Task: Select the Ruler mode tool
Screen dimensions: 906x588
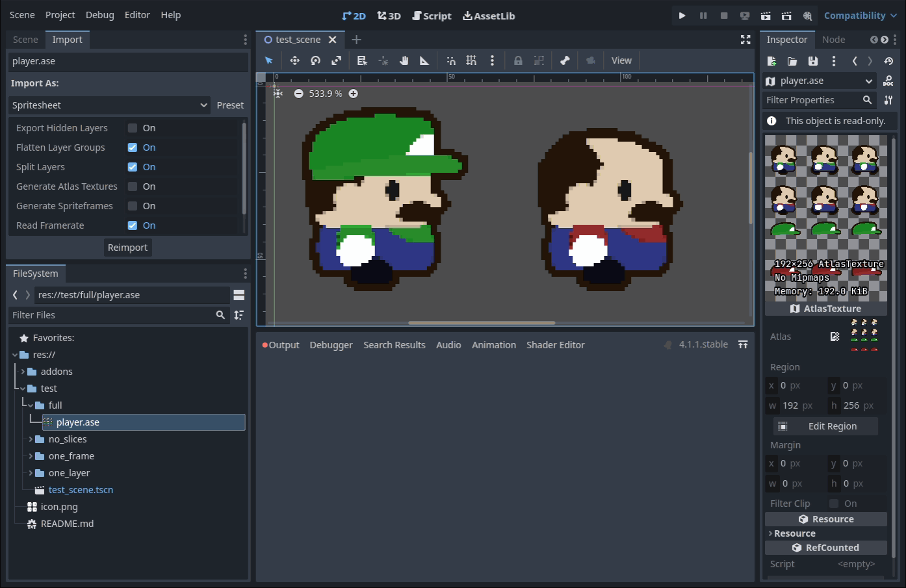Action: 424,60
